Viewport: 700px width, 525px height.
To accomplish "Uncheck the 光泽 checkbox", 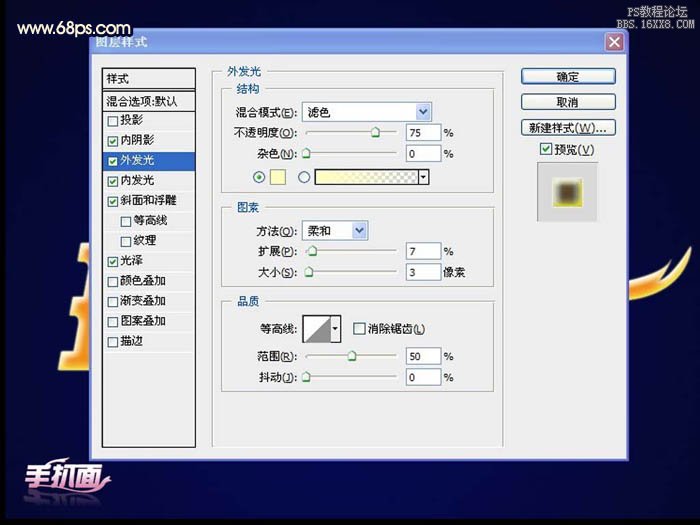I will 113,262.
